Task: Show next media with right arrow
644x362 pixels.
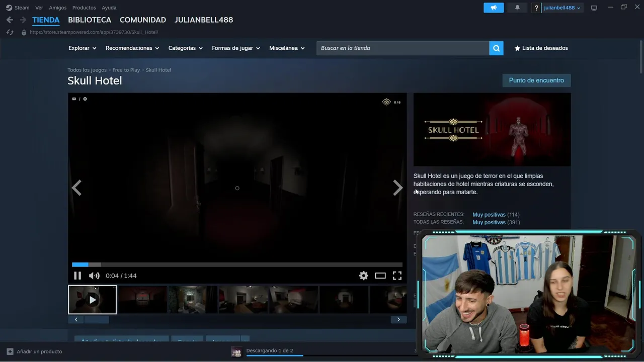Action: click(398, 188)
